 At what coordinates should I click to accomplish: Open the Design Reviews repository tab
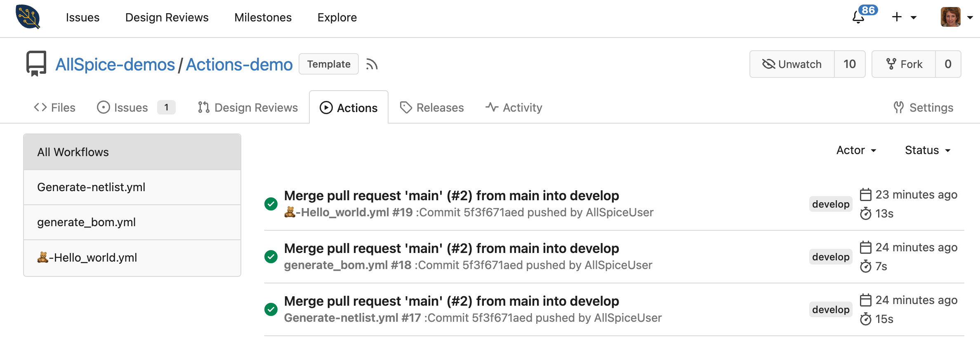coord(248,108)
